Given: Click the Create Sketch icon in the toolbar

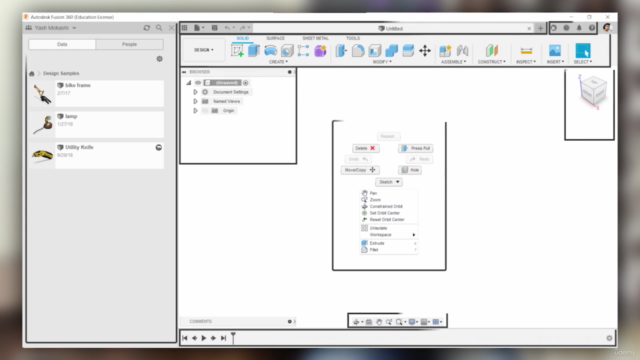Looking at the screenshot, I should (237, 51).
